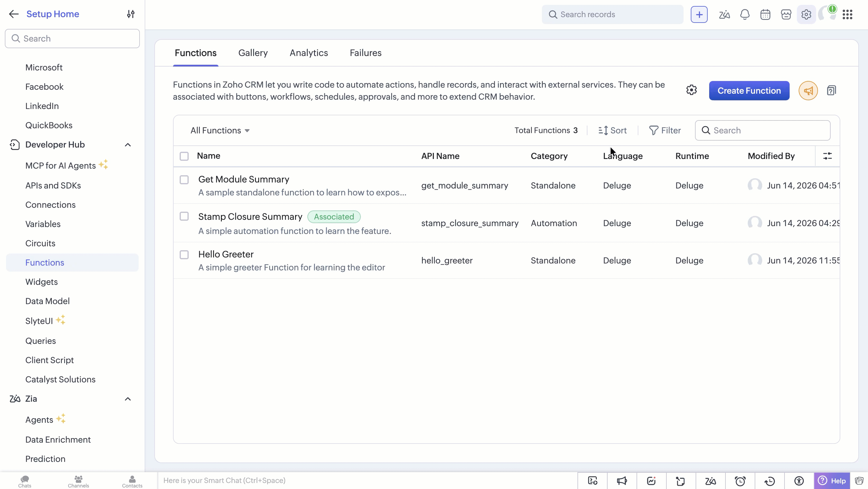The image size is (868, 489).
Task: Open the Stamp Closure Summary function
Action: click(x=250, y=217)
